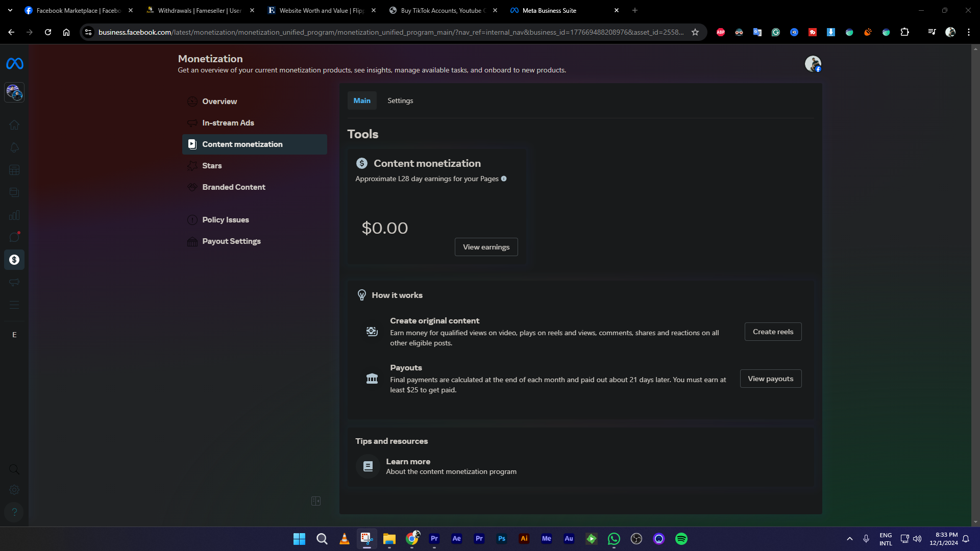Open Stars section
Image resolution: width=980 pixels, height=551 pixels.
pos(254,166)
